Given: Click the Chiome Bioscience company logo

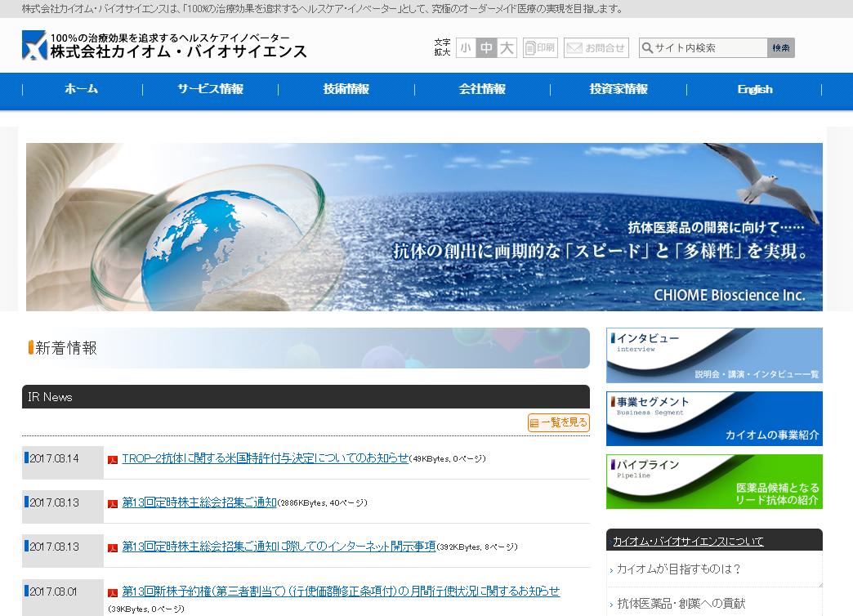Looking at the screenshot, I should tap(164, 45).
